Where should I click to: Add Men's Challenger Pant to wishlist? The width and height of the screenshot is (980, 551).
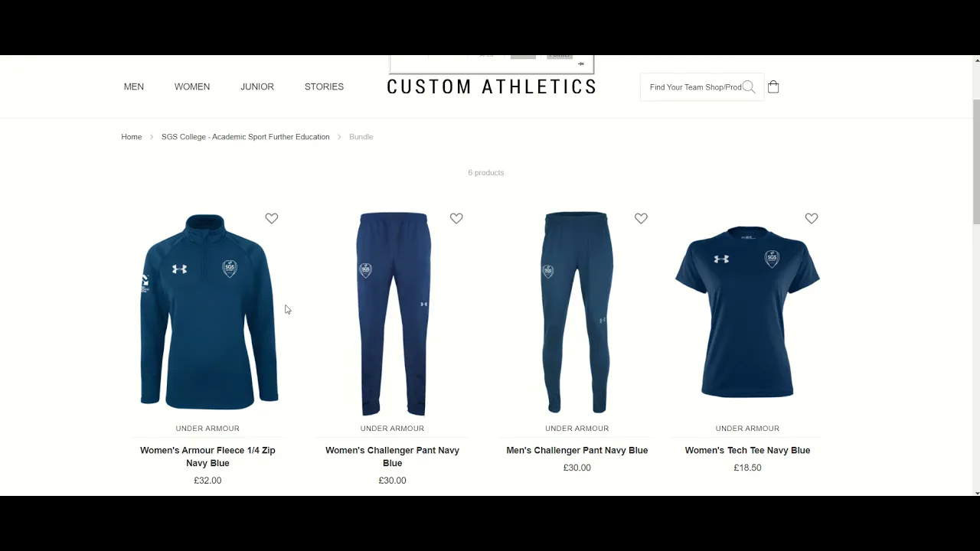tap(641, 218)
